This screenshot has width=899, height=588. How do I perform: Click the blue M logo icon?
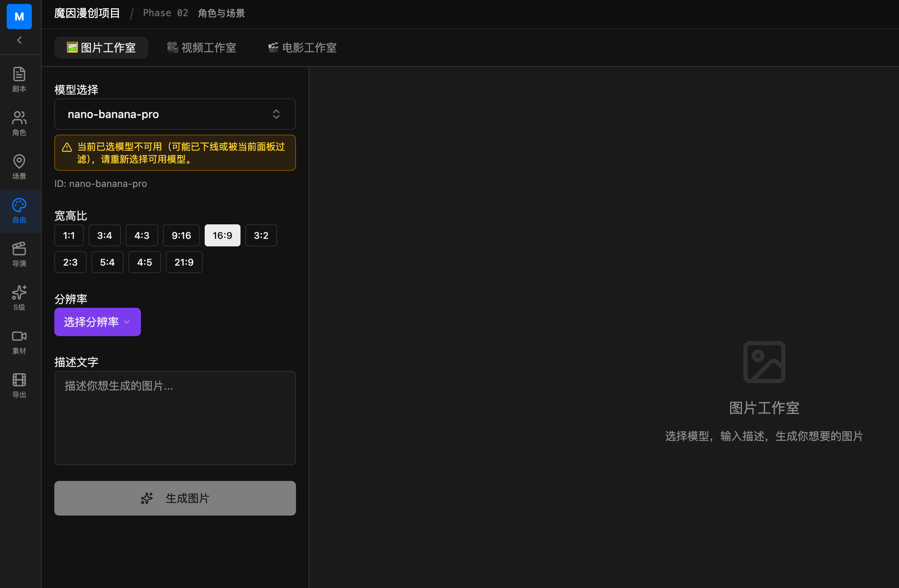tap(19, 17)
